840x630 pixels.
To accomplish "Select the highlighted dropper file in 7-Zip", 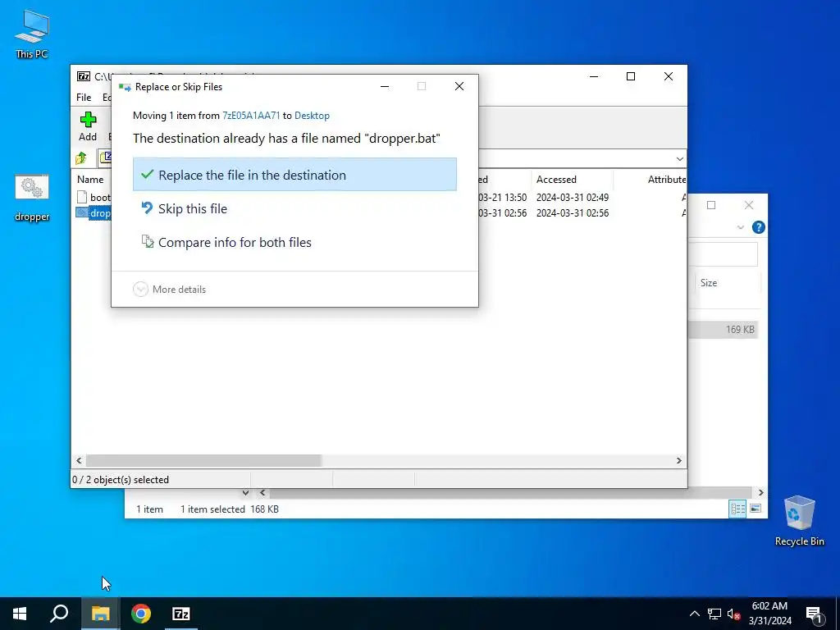I will pos(94,213).
